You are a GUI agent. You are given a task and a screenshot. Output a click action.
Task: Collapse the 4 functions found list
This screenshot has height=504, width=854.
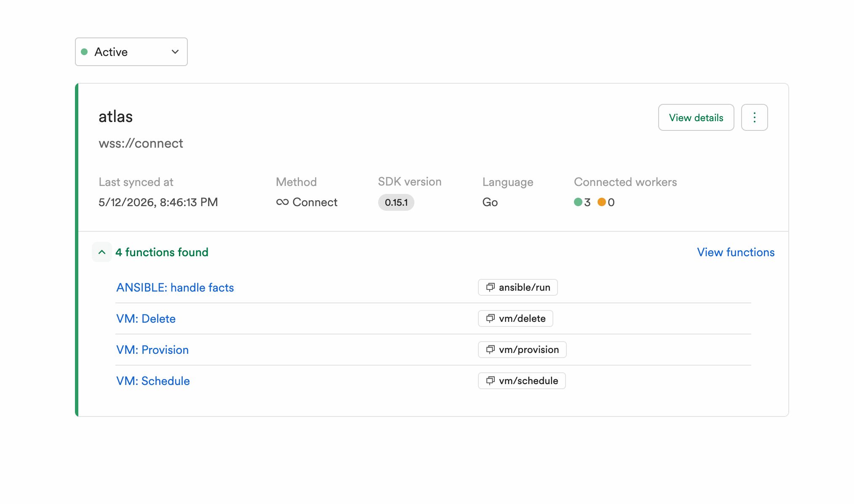(102, 252)
